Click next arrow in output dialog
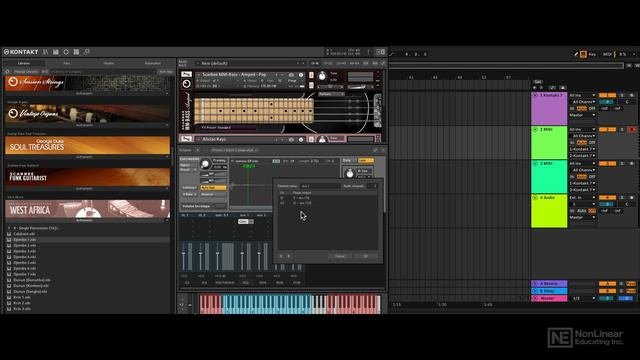The height and width of the screenshot is (360, 640). click(289, 256)
